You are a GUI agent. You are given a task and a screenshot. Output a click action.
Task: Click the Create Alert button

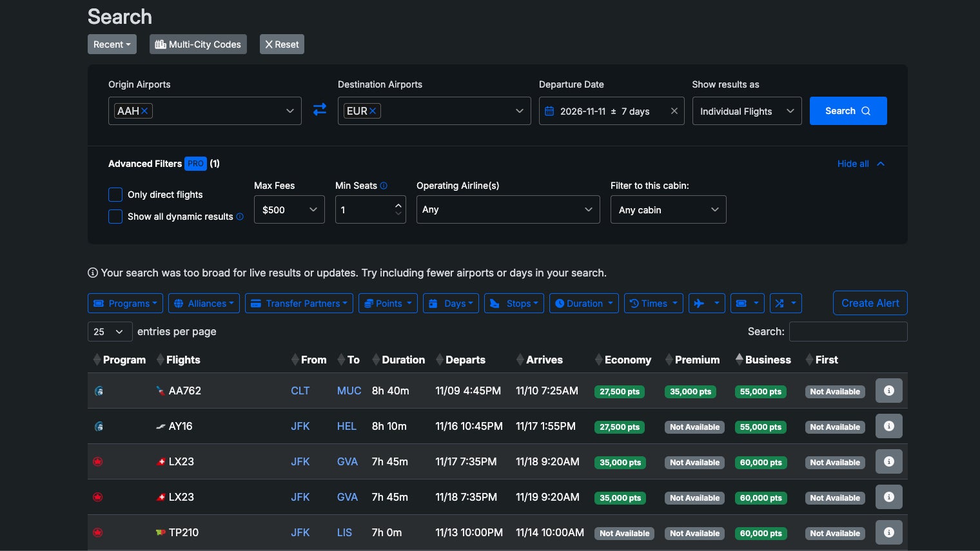click(x=870, y=303)
